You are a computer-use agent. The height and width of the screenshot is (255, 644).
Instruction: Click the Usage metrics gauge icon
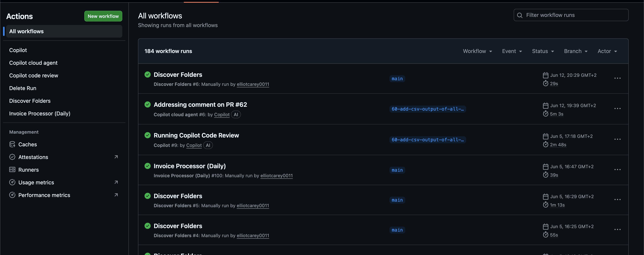pyautogui.click(x=12, y=182)
